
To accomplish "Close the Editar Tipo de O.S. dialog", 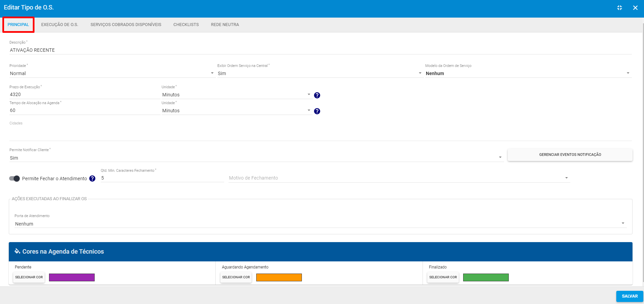I will tap(635, 7).
